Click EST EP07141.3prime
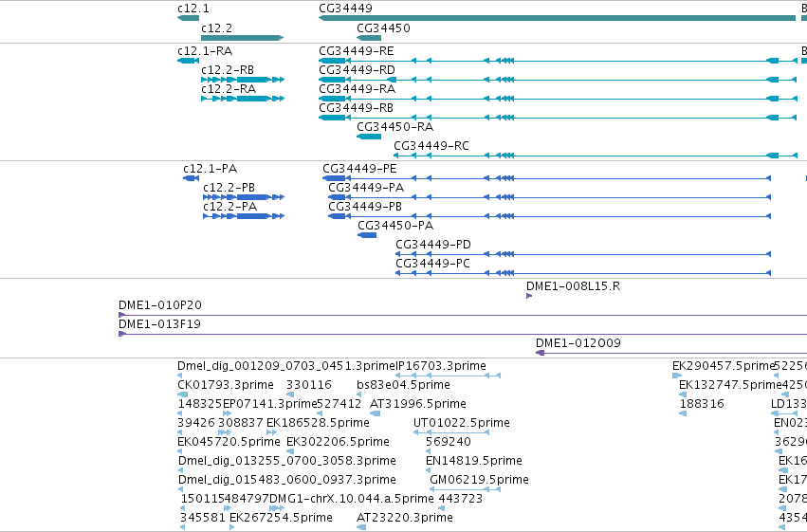807x532 pixels. coord(227,413)
